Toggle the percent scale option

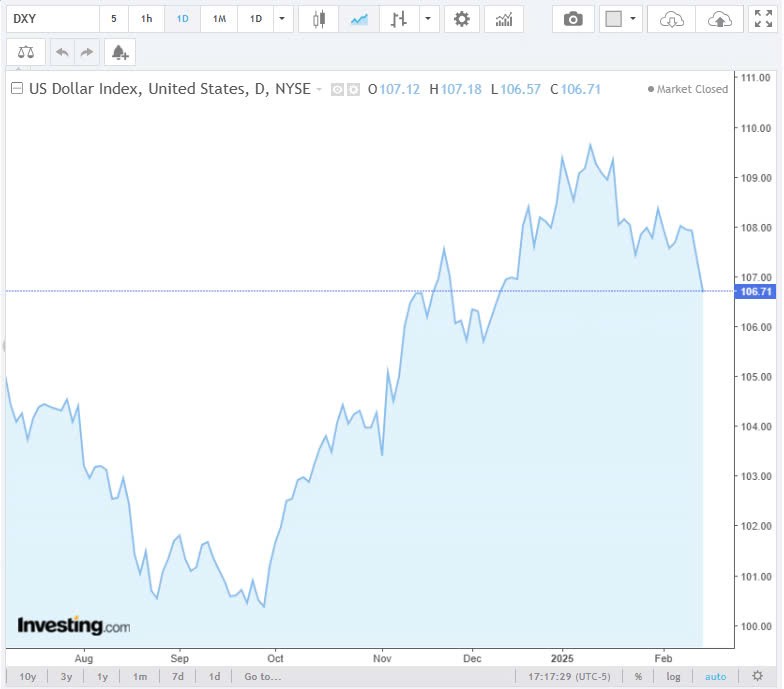click(638, 677)
